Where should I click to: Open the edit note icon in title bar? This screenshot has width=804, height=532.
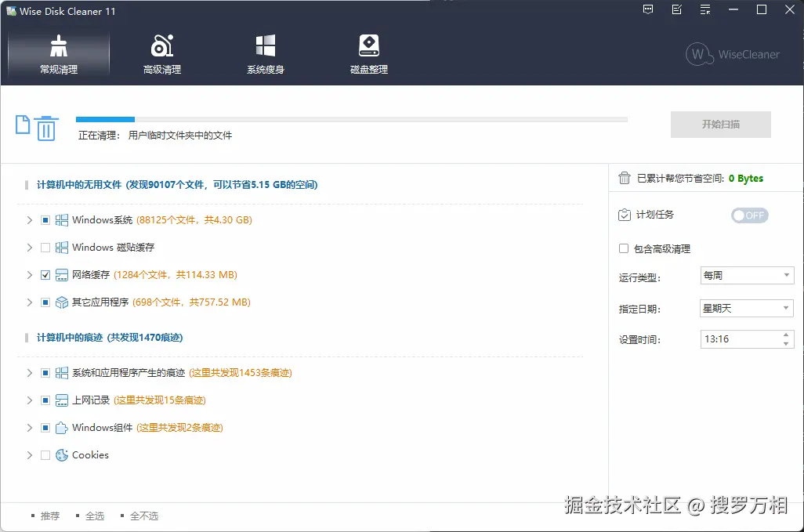click(677, 9)
